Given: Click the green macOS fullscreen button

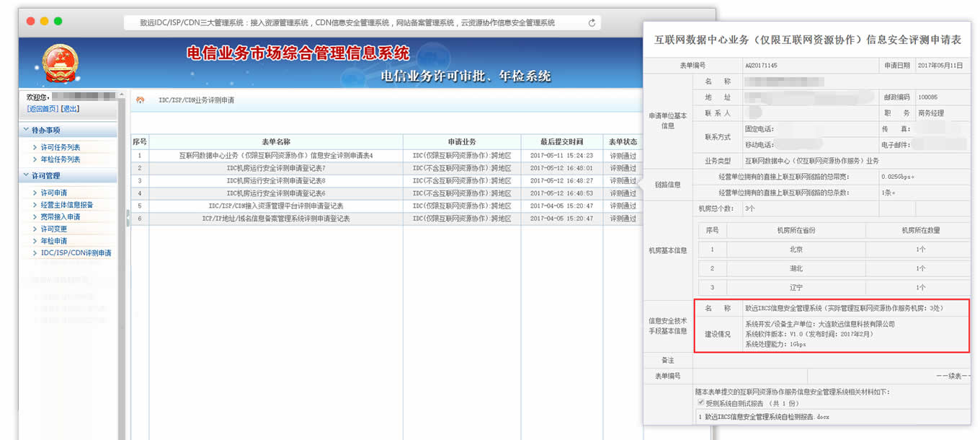Looking at the screenshot, I should [x=58, y=22].
